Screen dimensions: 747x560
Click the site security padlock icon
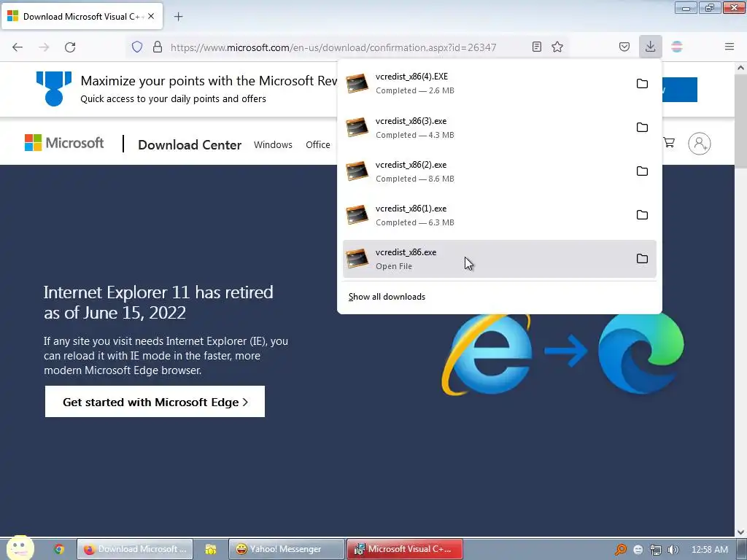(x=158, y=47)
